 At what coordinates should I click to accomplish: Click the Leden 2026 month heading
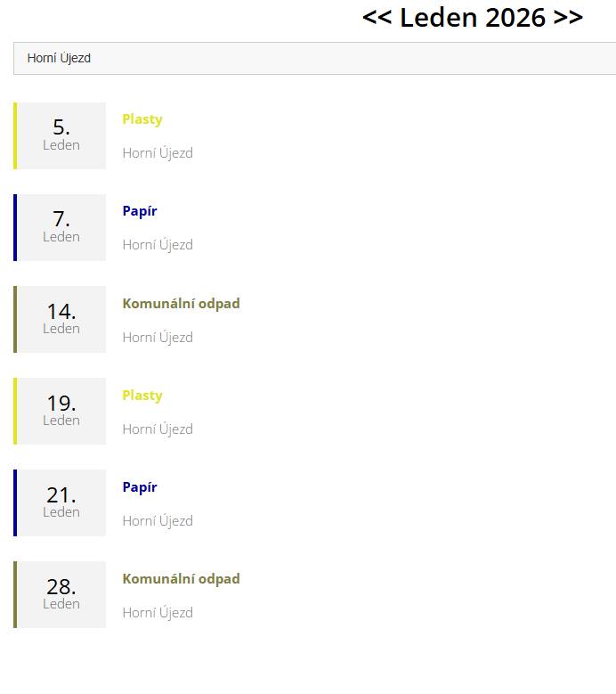pos(473,18)
